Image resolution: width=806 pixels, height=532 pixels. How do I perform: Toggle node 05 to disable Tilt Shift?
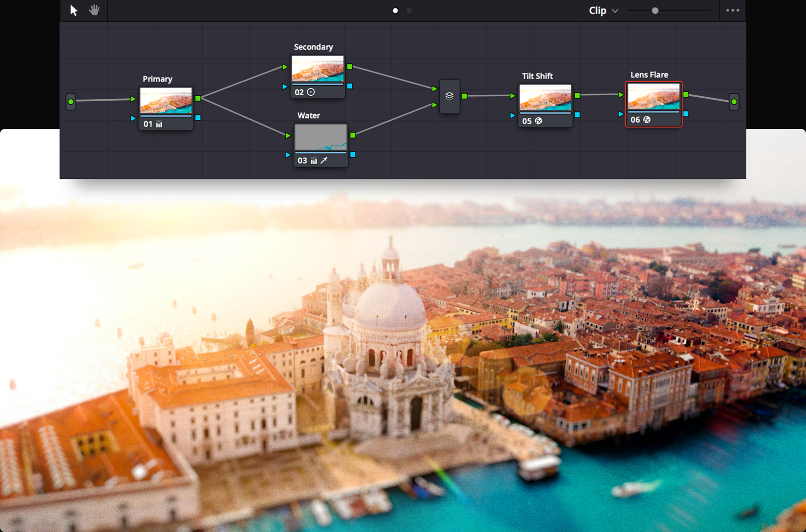[x=527, y=120]
